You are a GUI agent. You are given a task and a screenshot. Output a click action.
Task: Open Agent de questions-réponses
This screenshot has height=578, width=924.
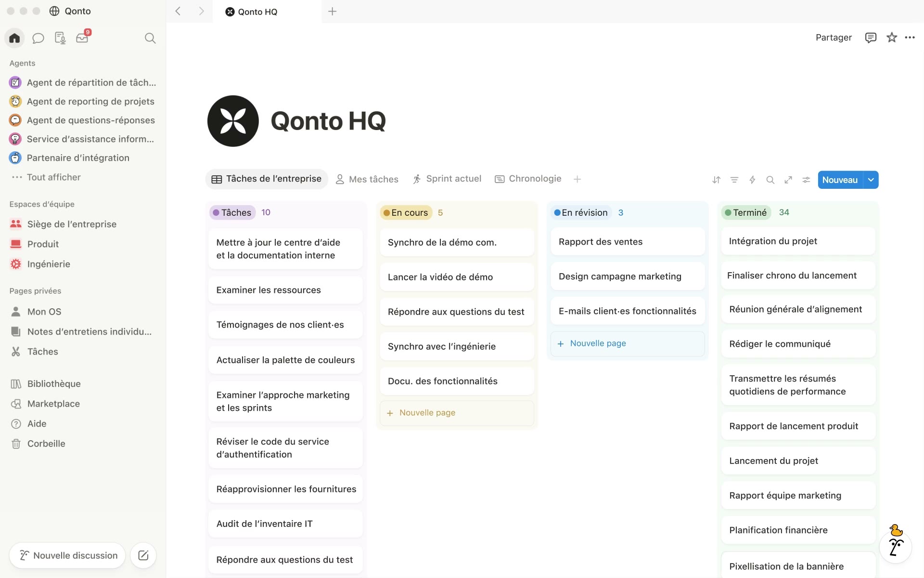[x=83, y=120]
